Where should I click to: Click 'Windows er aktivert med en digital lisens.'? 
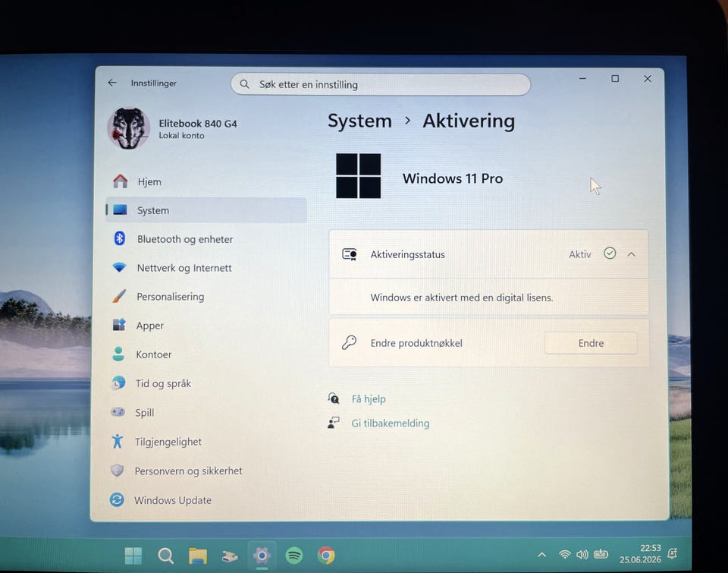(462, 298)
